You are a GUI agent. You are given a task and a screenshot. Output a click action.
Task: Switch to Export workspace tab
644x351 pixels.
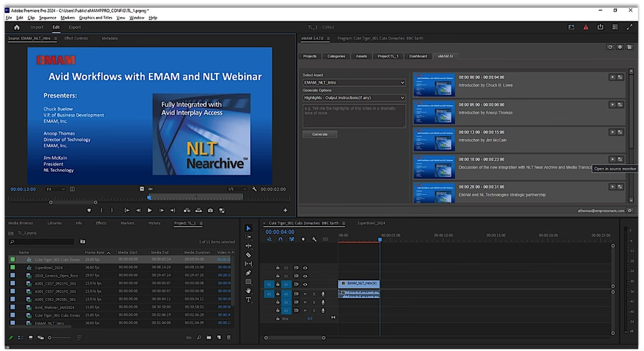74,27
